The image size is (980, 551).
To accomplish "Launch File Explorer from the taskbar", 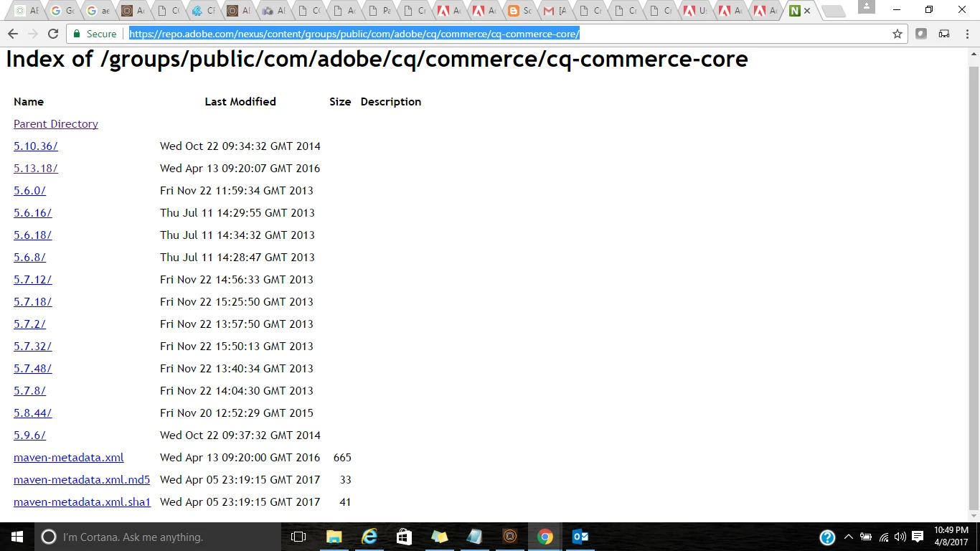I will click(334, 537).
